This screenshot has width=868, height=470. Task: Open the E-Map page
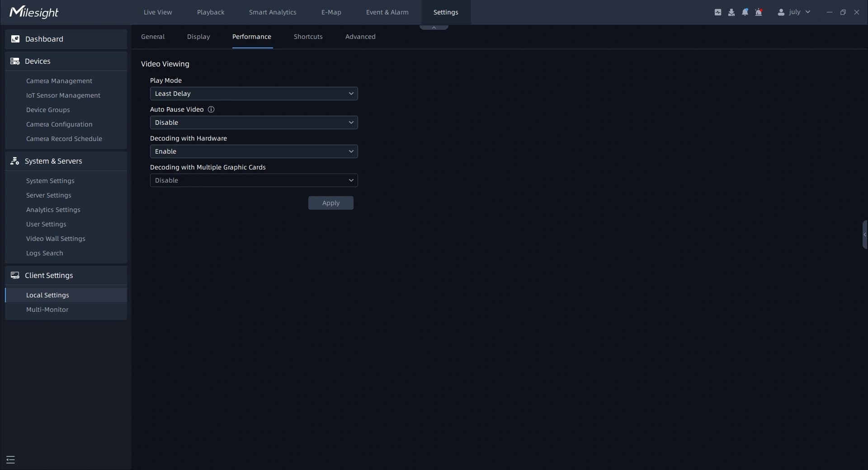point(331,12)
